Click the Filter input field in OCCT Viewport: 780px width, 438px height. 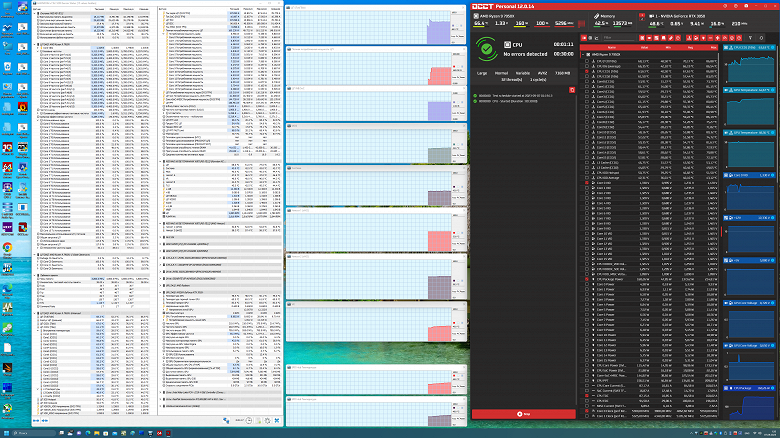click(619, 38)
